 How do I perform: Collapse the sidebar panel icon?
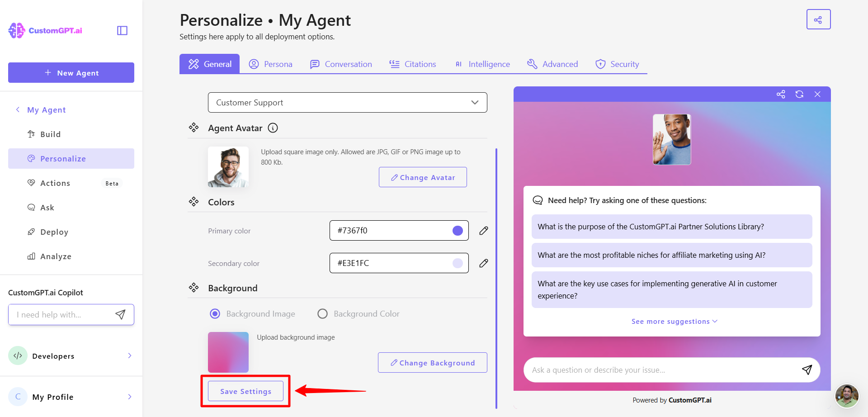122,30
